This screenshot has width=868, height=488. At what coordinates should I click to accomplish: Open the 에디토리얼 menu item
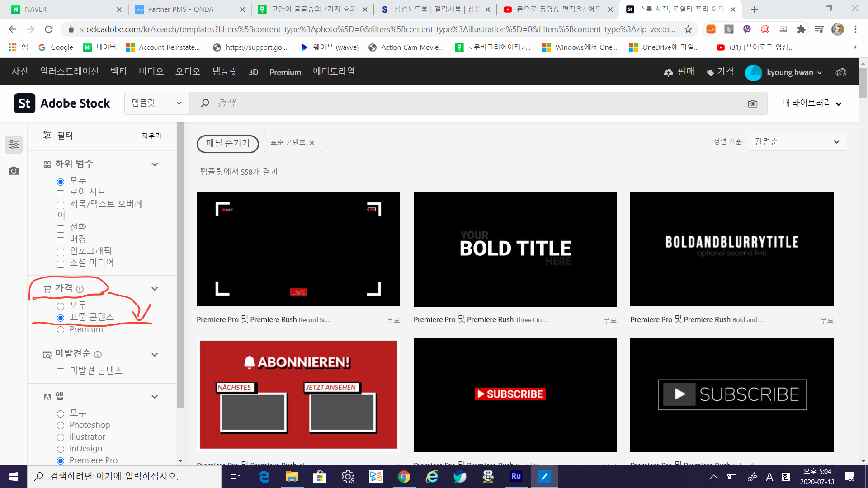point(334,72)
